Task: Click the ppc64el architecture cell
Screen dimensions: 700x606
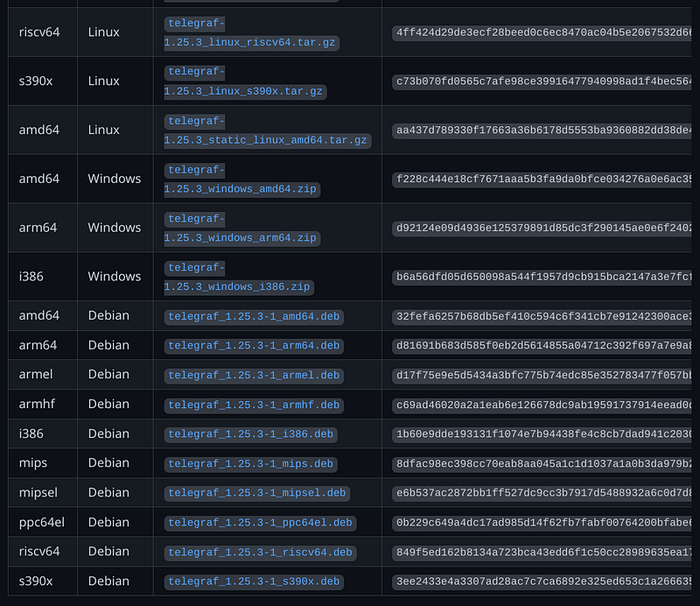Action: (x=42, y=522)
